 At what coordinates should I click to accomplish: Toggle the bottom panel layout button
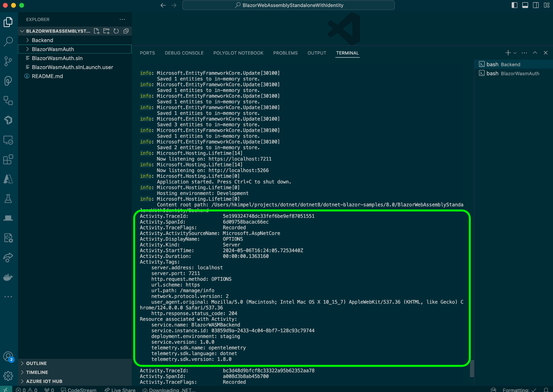click(525, 5)
